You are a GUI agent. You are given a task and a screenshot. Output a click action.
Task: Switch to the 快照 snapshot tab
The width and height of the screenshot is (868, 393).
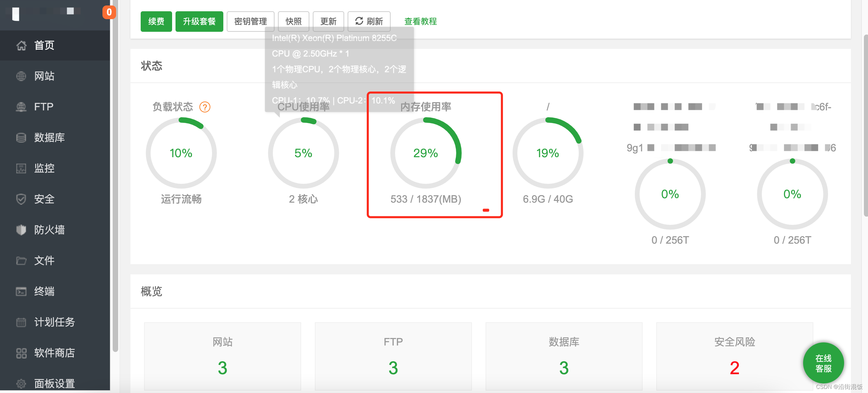pyautogui.click(x=293, y=21)
